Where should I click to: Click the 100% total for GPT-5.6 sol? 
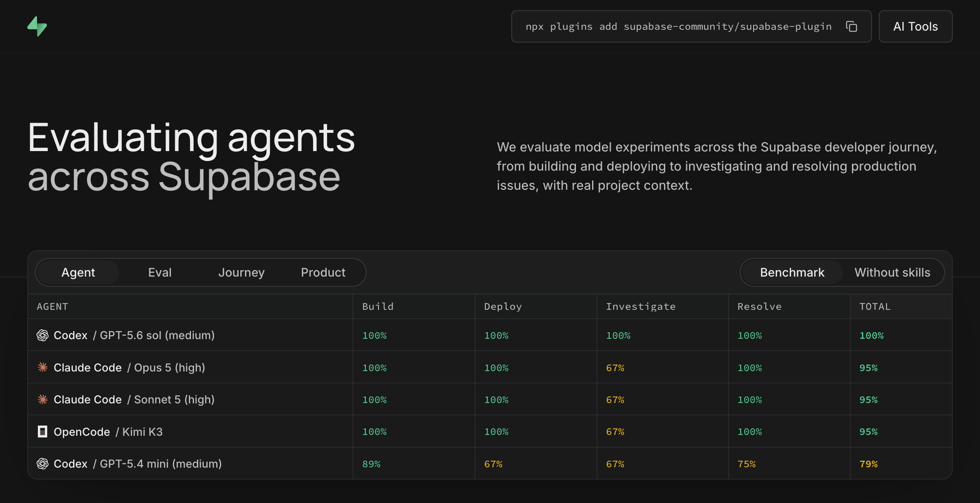[x=871, y=335]
